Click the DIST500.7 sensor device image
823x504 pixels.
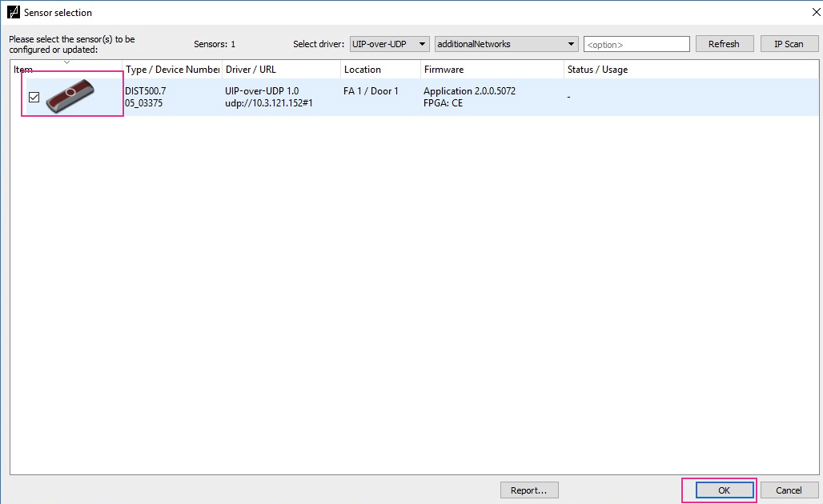[x=71, y=96]
